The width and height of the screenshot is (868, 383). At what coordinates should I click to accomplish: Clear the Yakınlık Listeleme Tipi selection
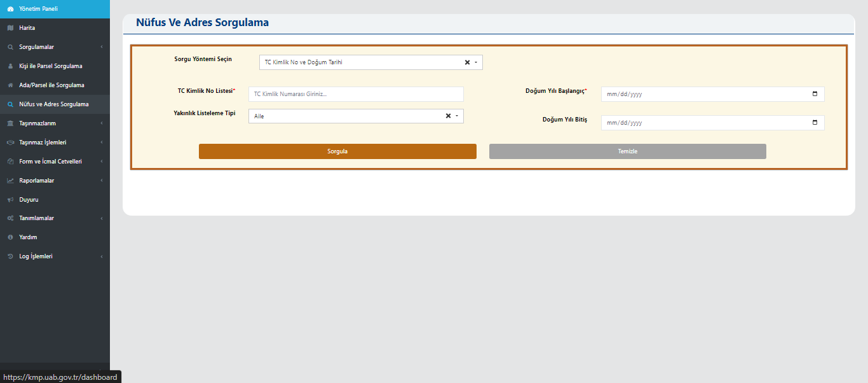pyautogui.click(x=448, y=116)
